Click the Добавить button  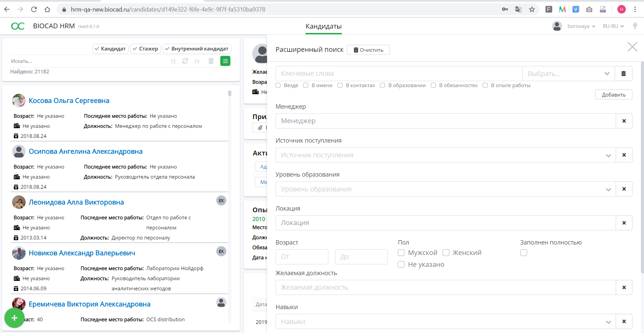tap(613, 95)
